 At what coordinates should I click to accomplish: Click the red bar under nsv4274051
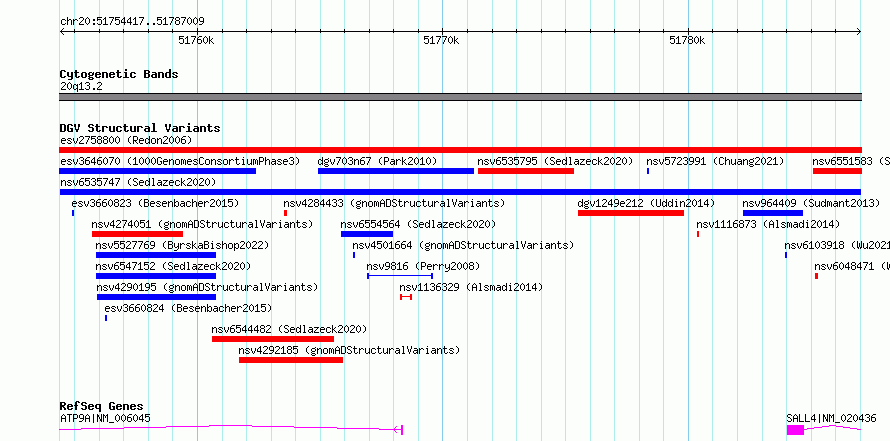tap(137, 234)
